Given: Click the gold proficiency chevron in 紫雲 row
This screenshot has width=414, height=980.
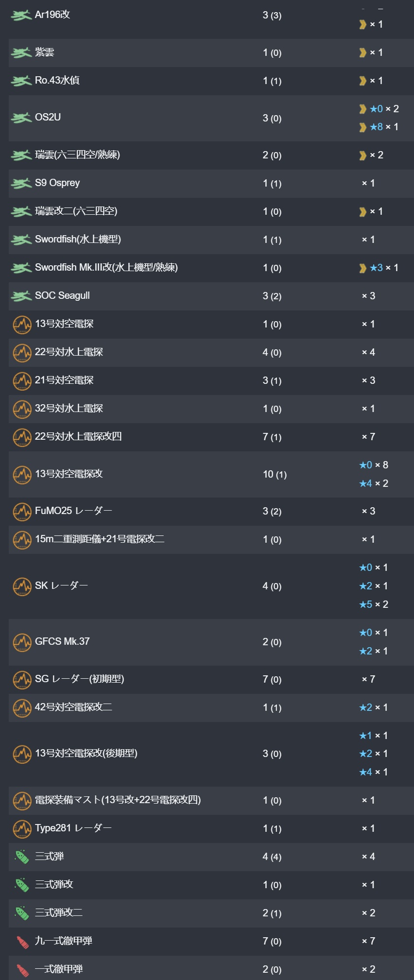Looking at the screenshot, I should [x=362, y=52].
